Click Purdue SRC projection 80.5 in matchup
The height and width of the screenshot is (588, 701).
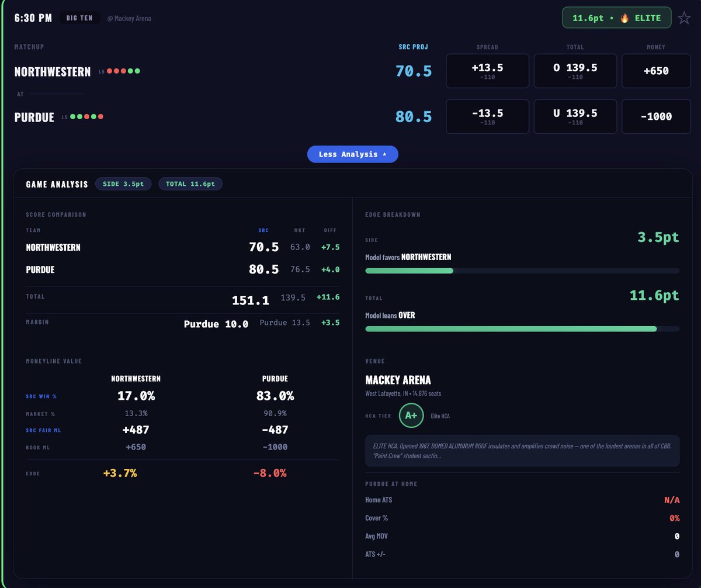(414, 116)
